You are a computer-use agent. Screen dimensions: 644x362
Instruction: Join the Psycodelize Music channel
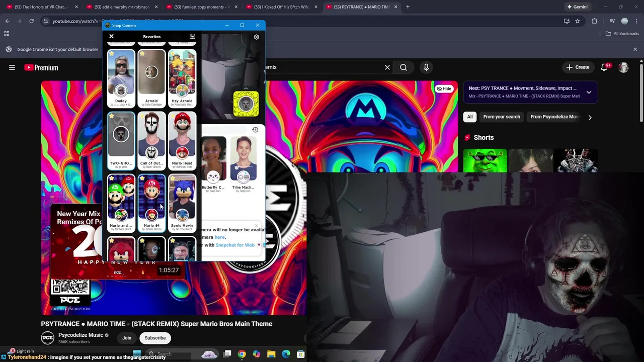[x=127, y=338]
